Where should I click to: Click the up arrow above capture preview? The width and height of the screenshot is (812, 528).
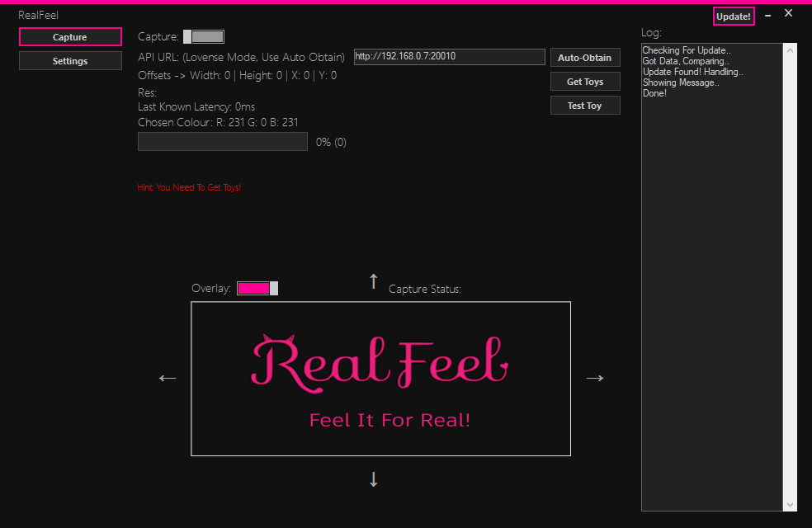coord(373,281)
